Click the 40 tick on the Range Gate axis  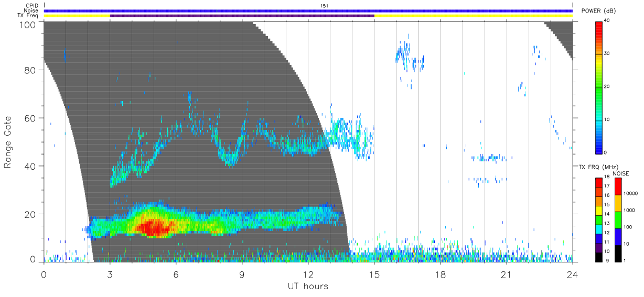pyautogui.click(x=30, y=166)
